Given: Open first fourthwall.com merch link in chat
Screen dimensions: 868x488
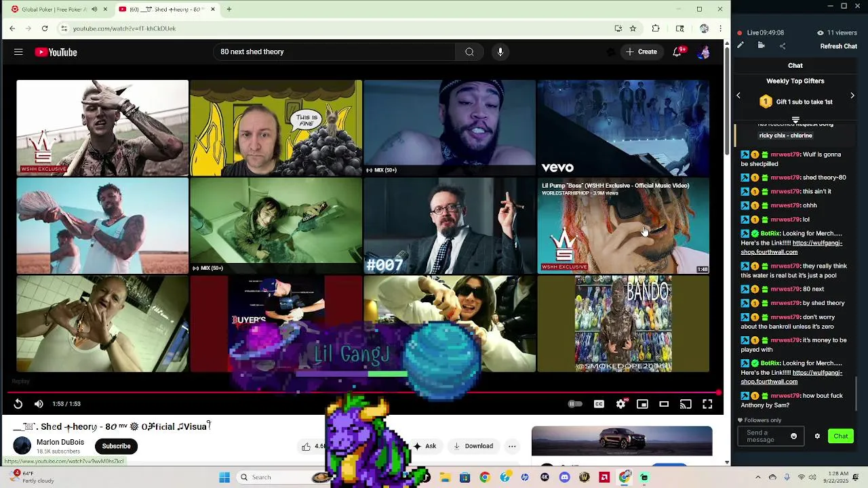Looking at the screenshot, I should 791,247.
